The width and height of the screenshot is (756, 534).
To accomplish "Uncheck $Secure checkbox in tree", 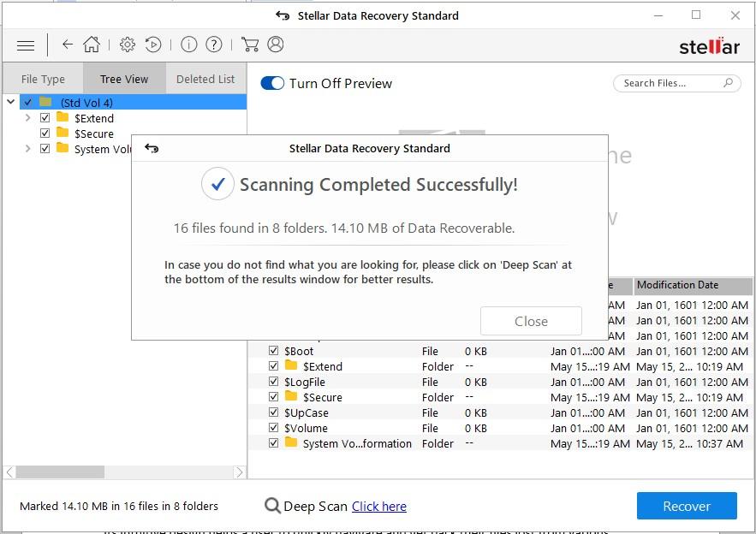I will 45,133.
